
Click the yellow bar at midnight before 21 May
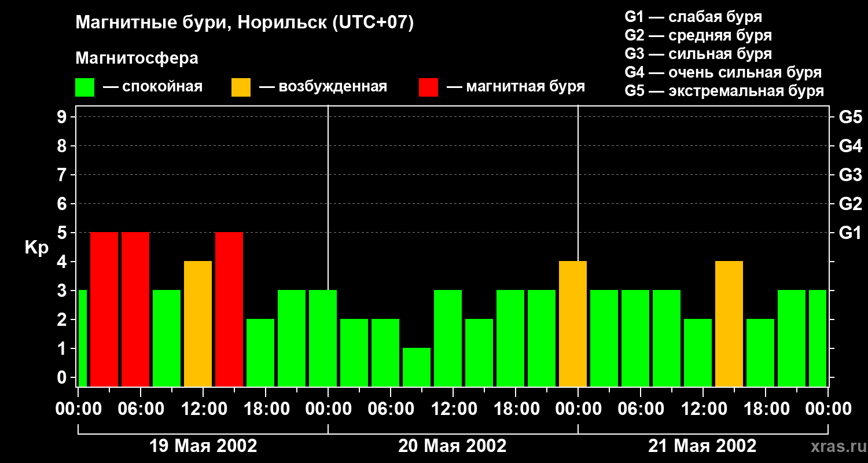573,324
